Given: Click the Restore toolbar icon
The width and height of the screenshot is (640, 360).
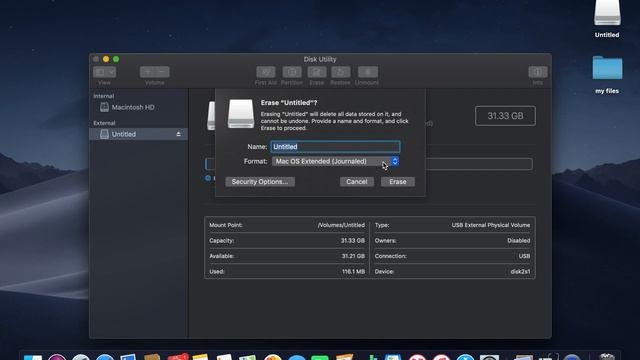Looking at the screenshot, I should pyautogui.click(x=340, y=72).
